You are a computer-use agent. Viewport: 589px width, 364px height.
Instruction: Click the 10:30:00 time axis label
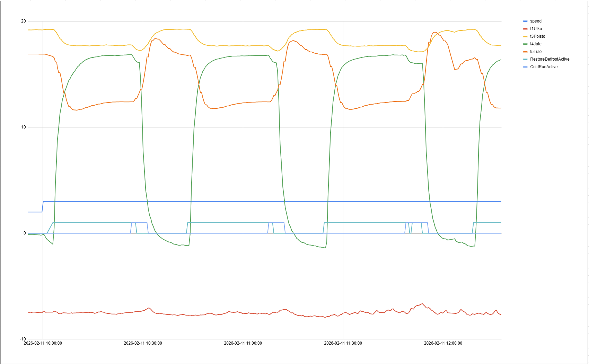pos(143,343)
